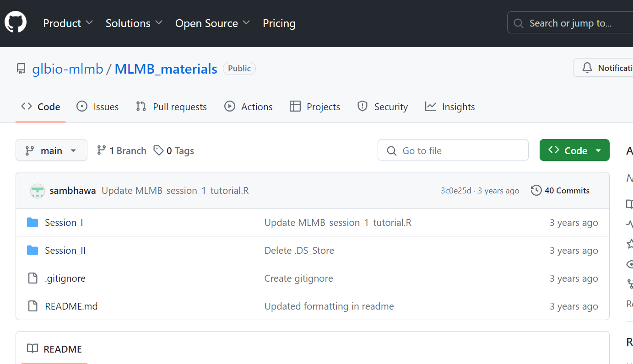Click the timestamp in the README.md row
Image resolution: width=633 pixels, height=364 pixels.
pos(574,306)
